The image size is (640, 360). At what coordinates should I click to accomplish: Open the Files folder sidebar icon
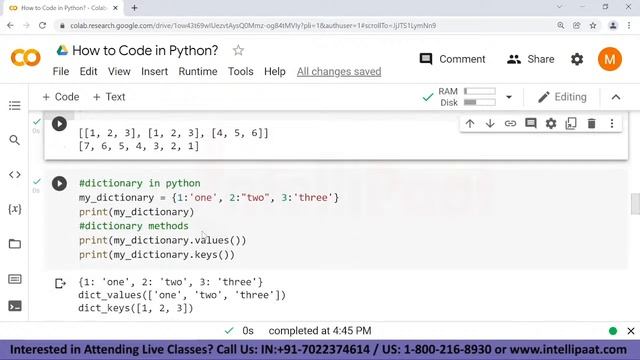[15, 244]
